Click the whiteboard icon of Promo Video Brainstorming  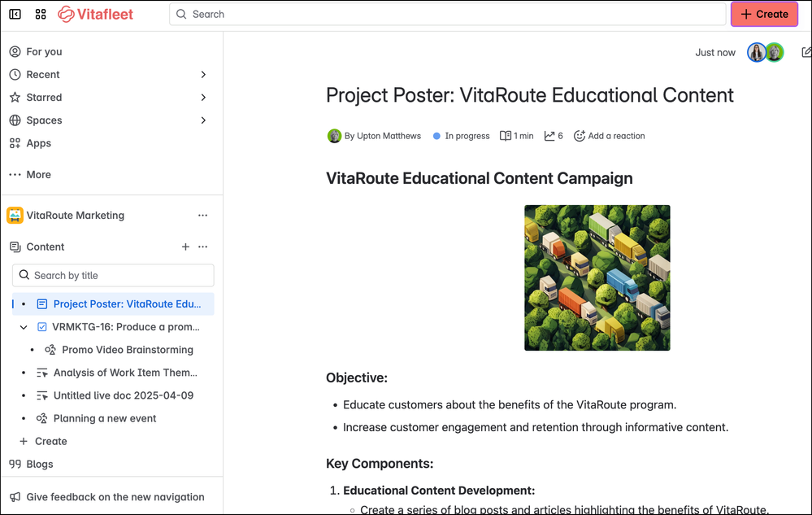50,350
